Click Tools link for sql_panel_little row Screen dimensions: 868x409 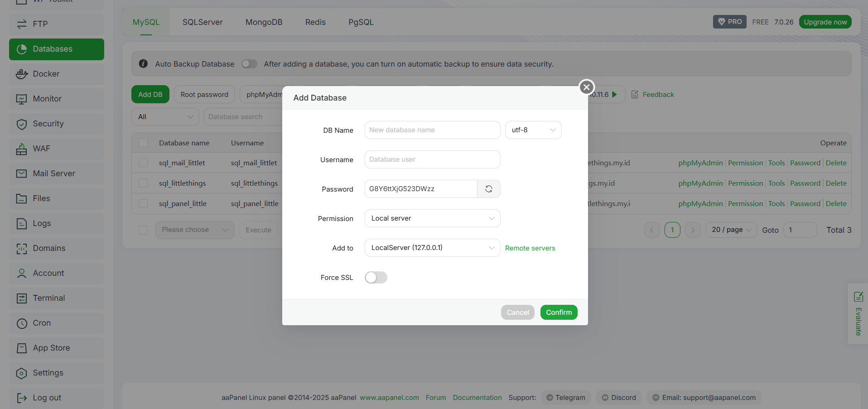tap(776, 203)
